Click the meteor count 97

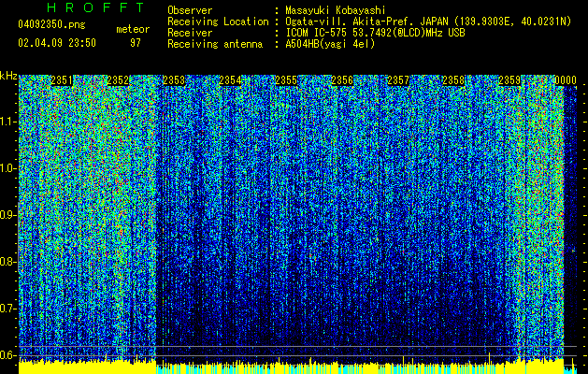click(x=135, y=43)
